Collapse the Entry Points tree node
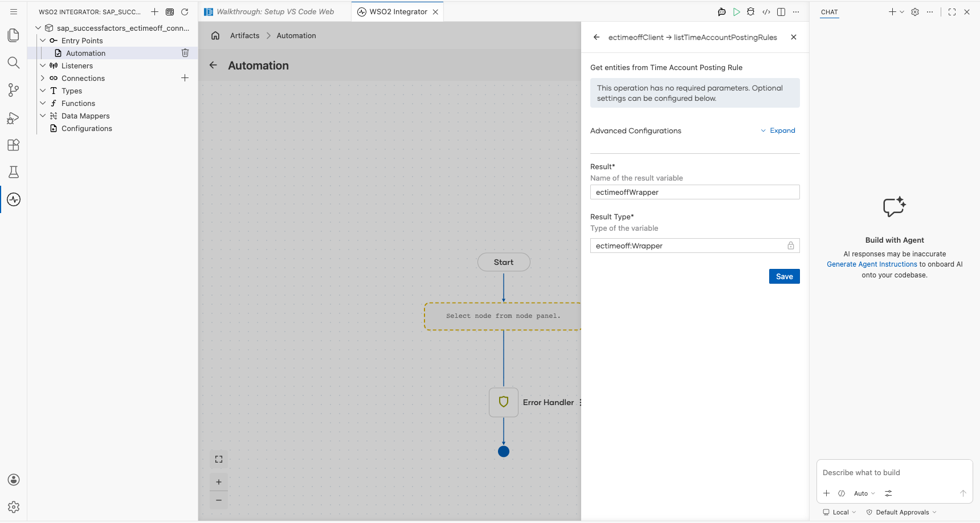 43,40
